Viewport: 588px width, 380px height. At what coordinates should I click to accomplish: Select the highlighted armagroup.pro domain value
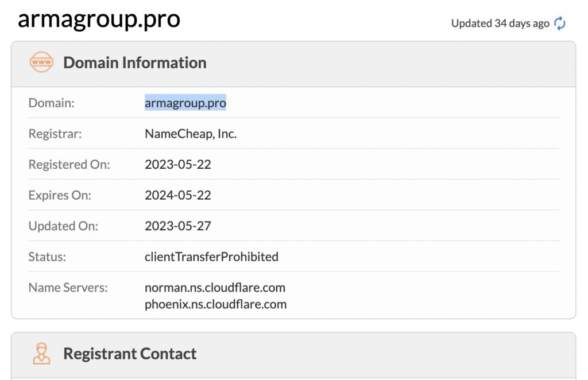click(x=185, y=103)
